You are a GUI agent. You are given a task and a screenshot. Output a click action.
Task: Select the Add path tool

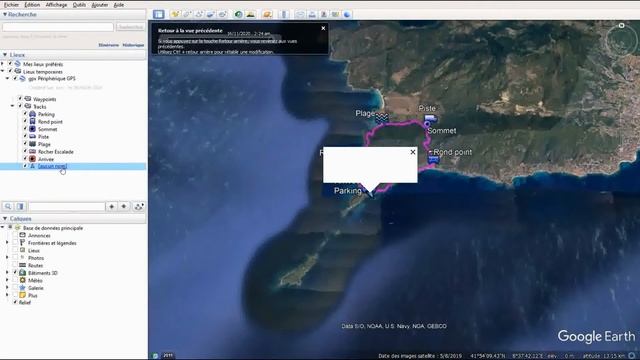coord(199,14)
